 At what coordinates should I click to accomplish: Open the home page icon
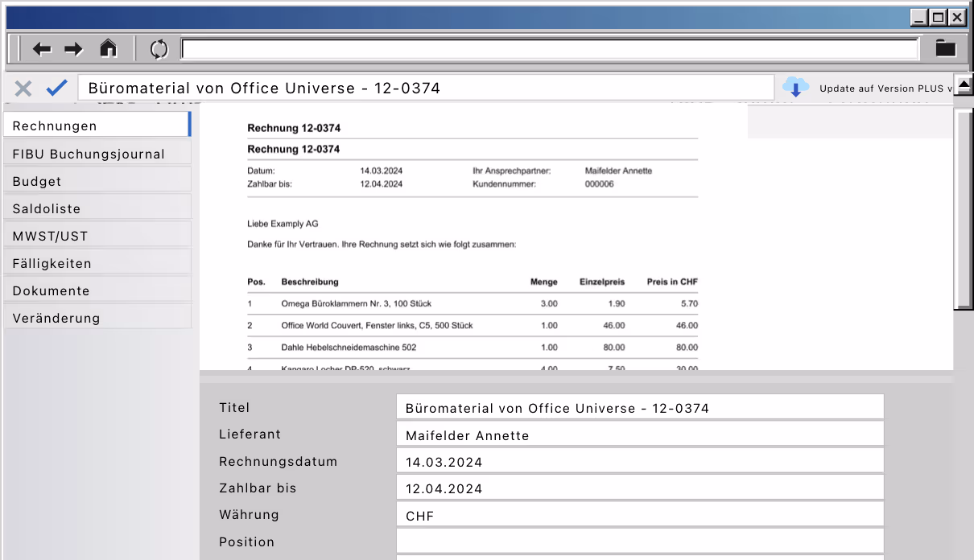108,48
